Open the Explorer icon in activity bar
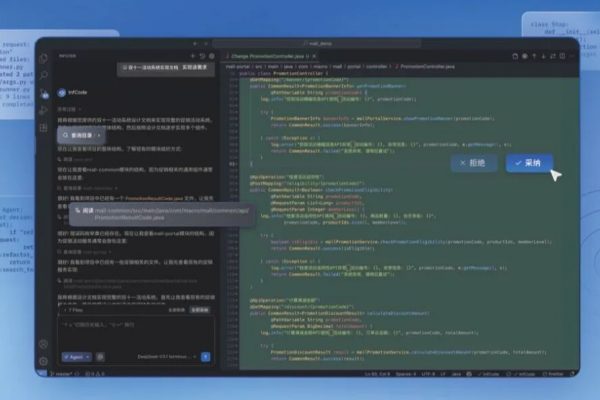The height and width of the screenshot is (400, 600). (44, 58)
